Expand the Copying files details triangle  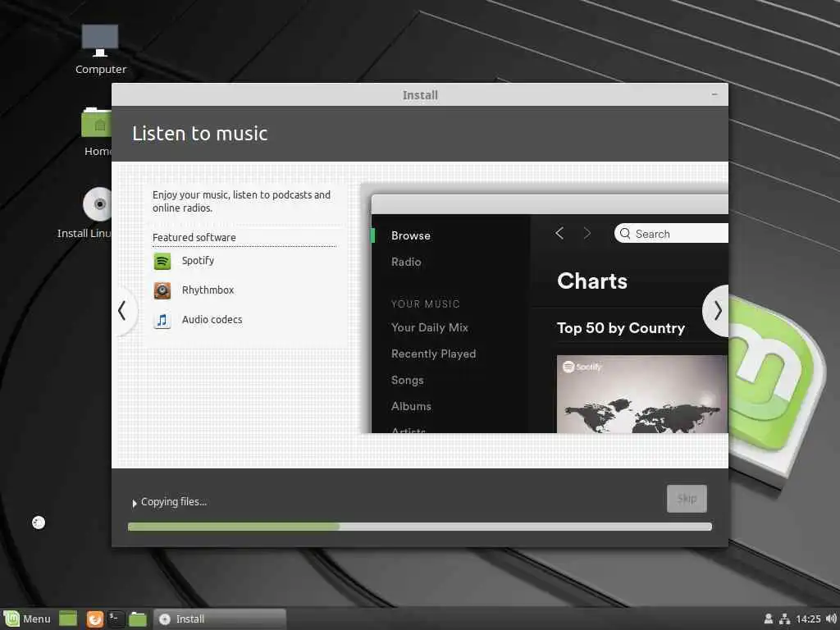tap(135, 503)
